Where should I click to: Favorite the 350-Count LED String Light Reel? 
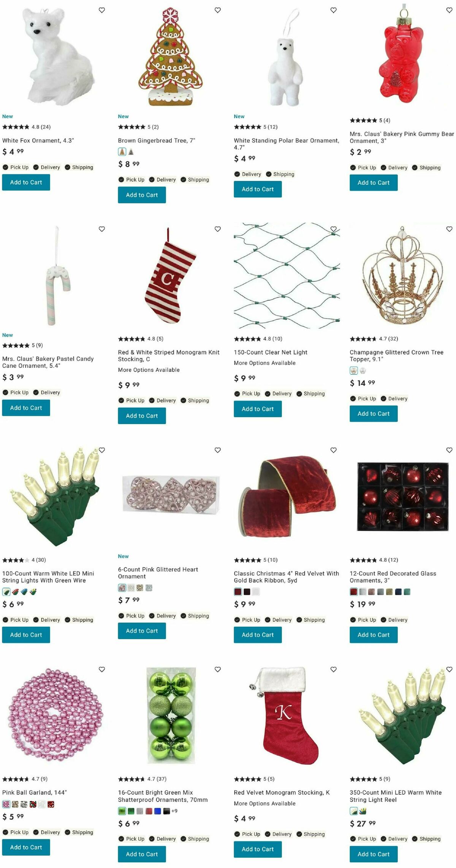click(449, 670)
